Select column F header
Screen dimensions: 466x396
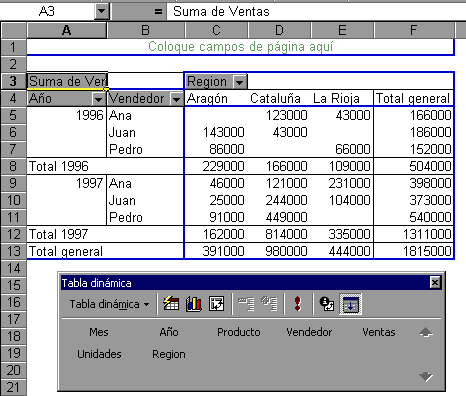point(414,30)
